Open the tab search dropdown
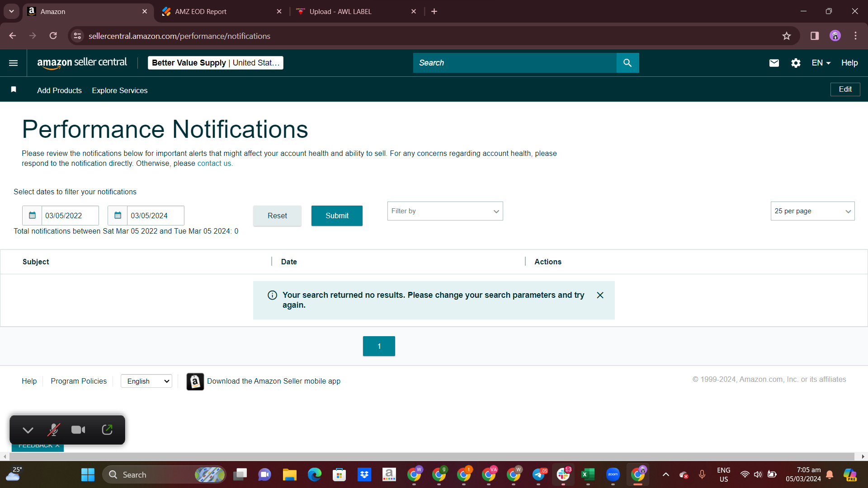868x488 pixels. click(x=11, y=11)
